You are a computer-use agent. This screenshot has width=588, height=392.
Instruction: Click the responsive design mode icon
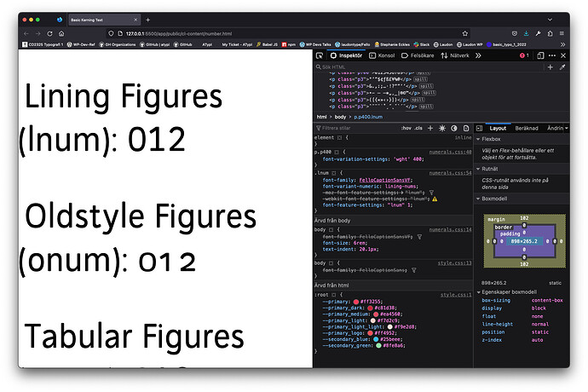(539, 55)
